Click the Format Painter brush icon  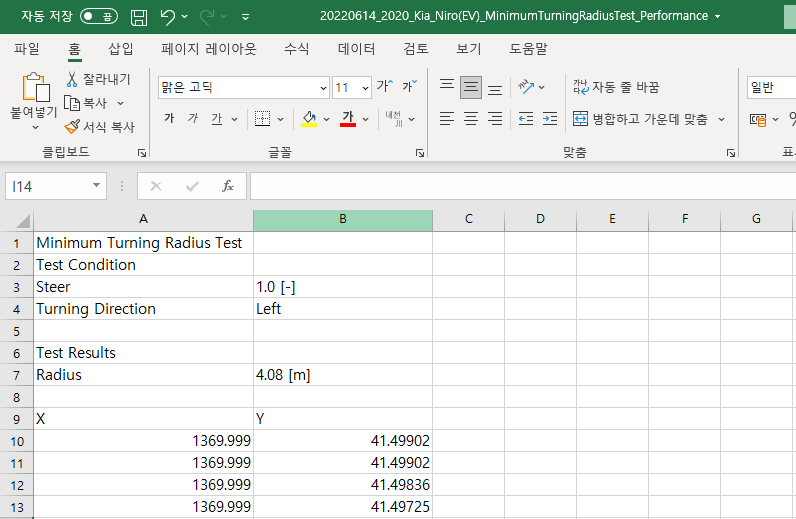72,127
